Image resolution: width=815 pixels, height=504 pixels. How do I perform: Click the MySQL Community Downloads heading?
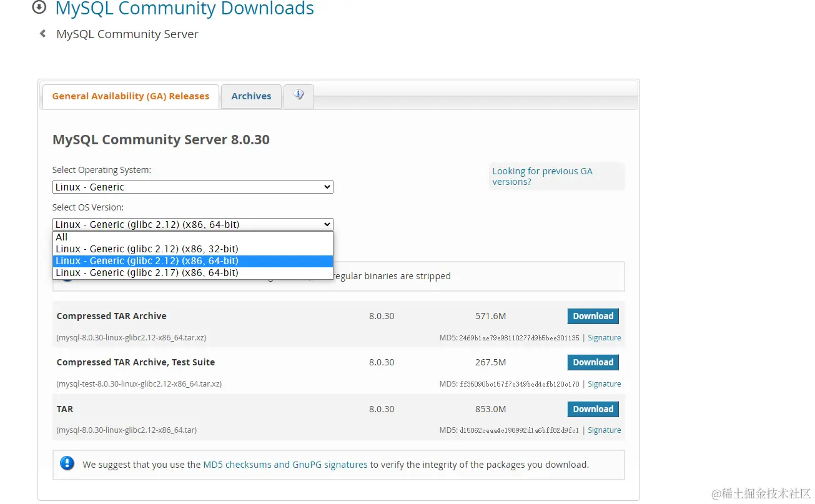click(x=184, y=9)
